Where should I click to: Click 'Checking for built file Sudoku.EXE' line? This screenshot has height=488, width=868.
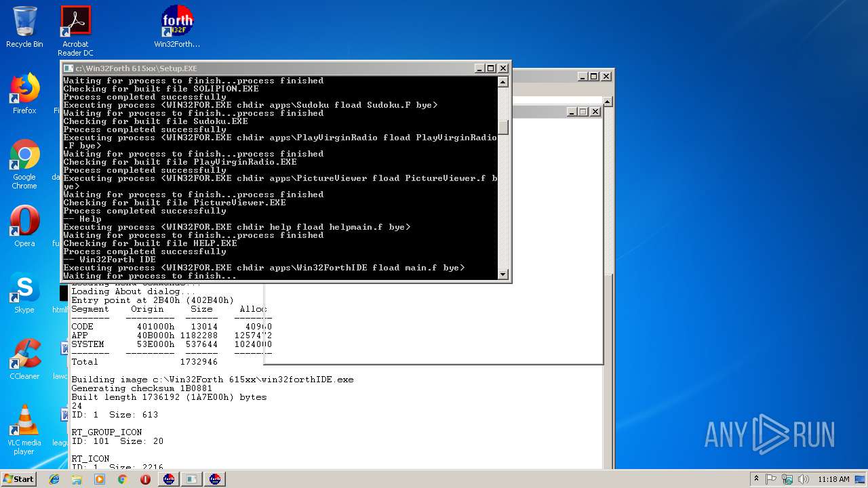tap(155, 121)
